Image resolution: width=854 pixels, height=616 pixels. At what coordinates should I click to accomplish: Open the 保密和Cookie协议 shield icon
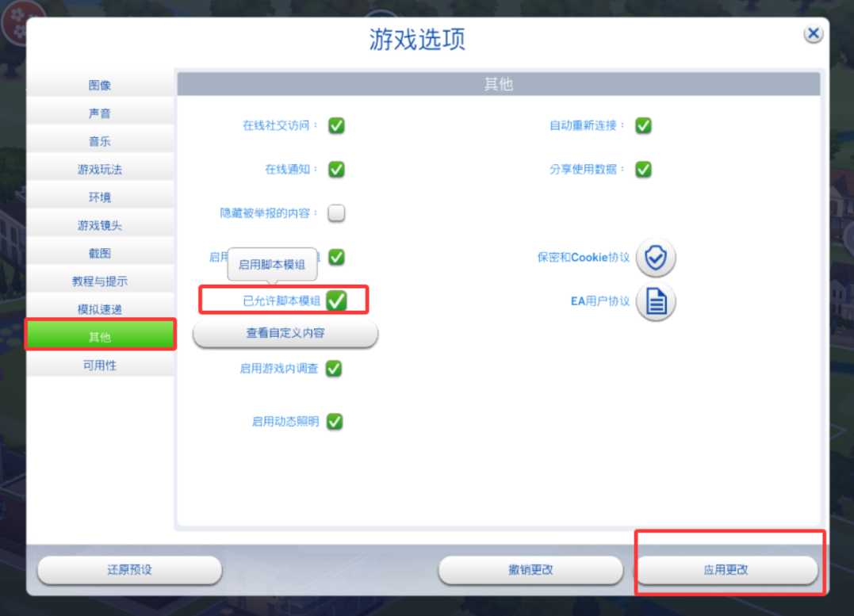(x=656, y=257)
